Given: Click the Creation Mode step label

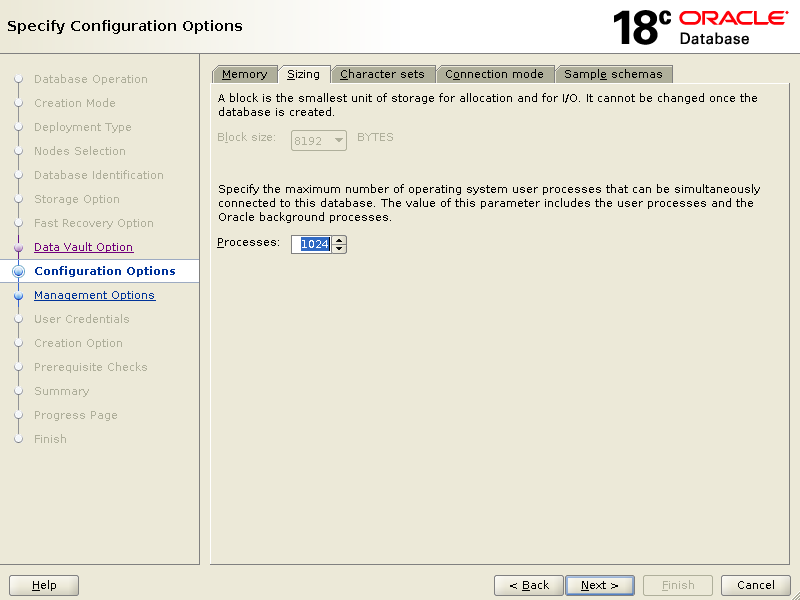Looking at the screenshot, I should [74, 103].
